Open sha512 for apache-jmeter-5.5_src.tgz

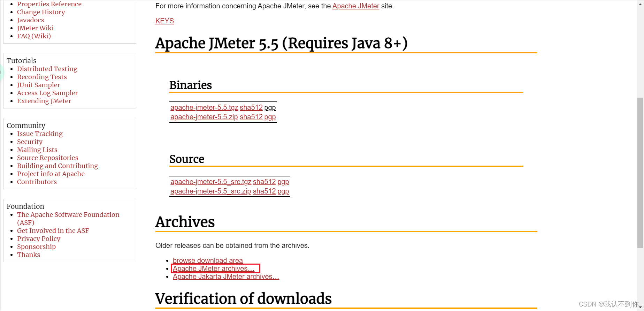pos(264,182)
